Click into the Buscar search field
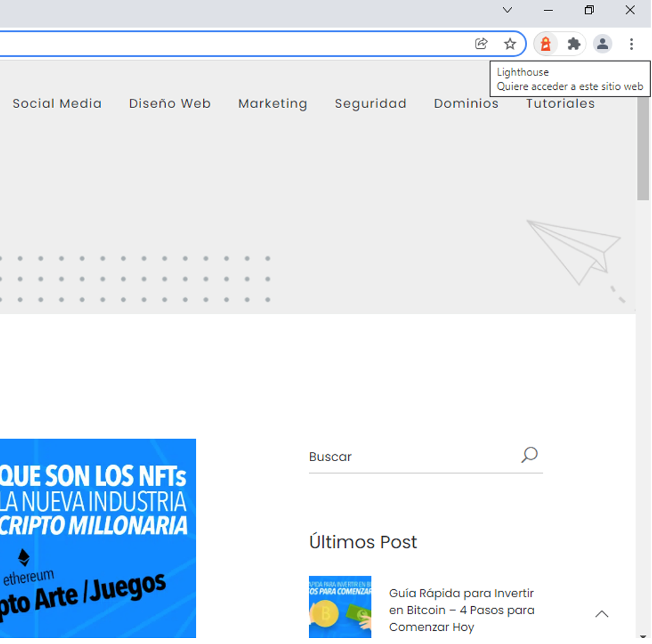Viewport: 652px width, 644px height. 410,457
